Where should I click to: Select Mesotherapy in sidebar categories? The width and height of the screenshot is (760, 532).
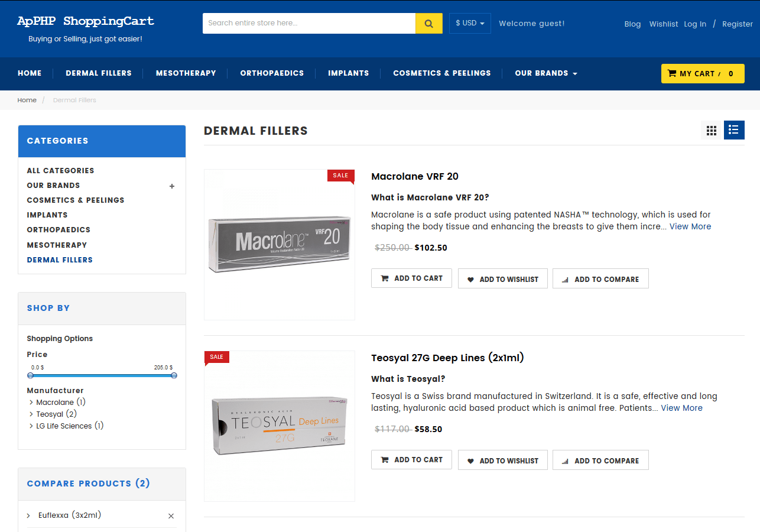click(x=57, y=245)
